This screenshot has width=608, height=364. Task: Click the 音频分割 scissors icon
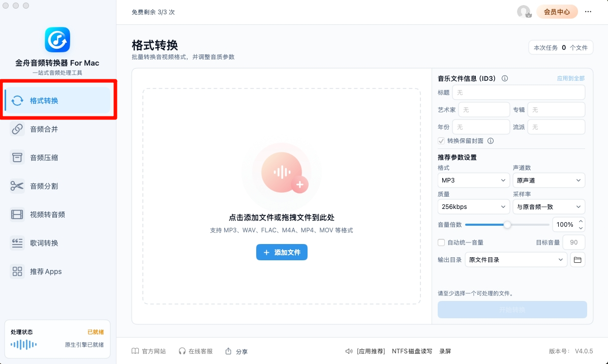click(17, 186)
